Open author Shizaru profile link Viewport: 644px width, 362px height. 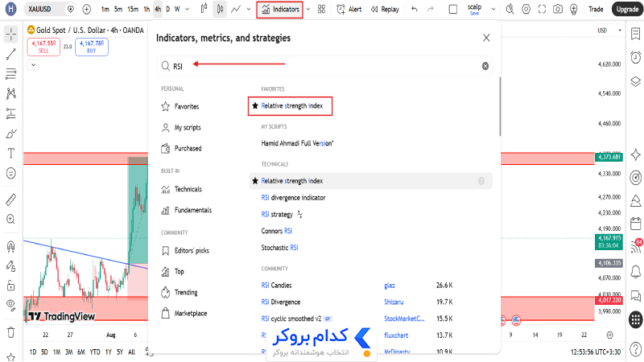(394, 302)
